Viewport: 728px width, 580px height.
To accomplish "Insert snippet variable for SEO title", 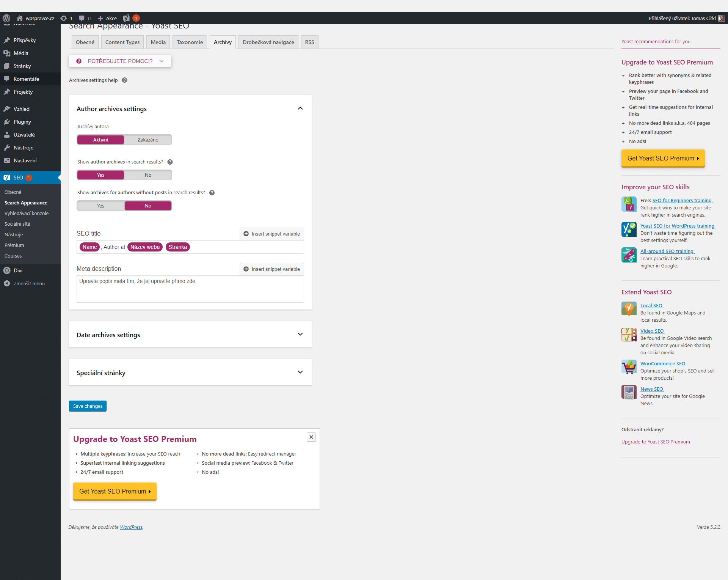I will tap(272, 234).
